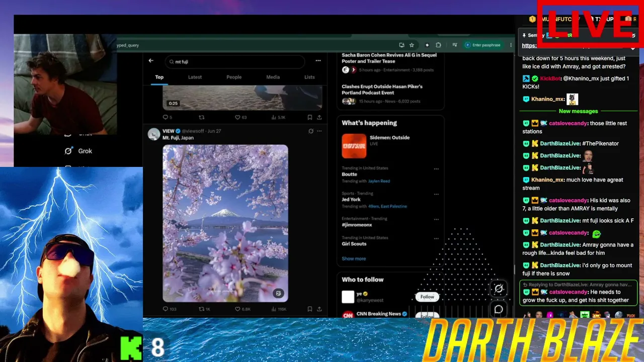Select the Lists tab
This screenshot has height=362, width=644.
(309, 77)
